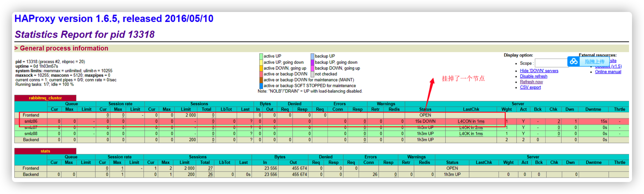Click the green active UP legend swatch
Screen dimensions: 644x194
coord(261,56)
